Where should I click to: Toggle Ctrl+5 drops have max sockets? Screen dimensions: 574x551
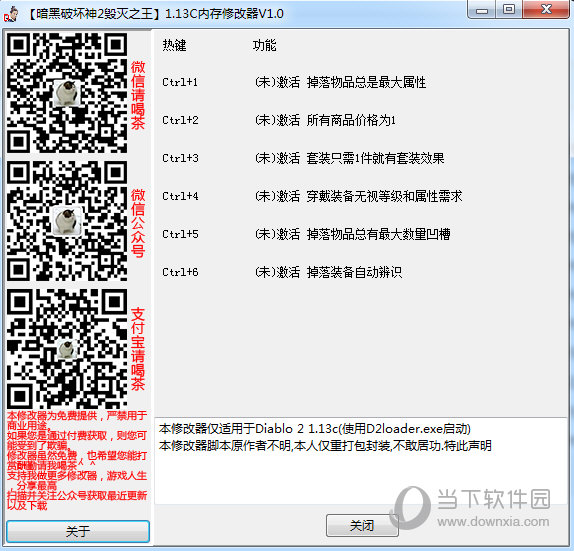tap(277, 234)
